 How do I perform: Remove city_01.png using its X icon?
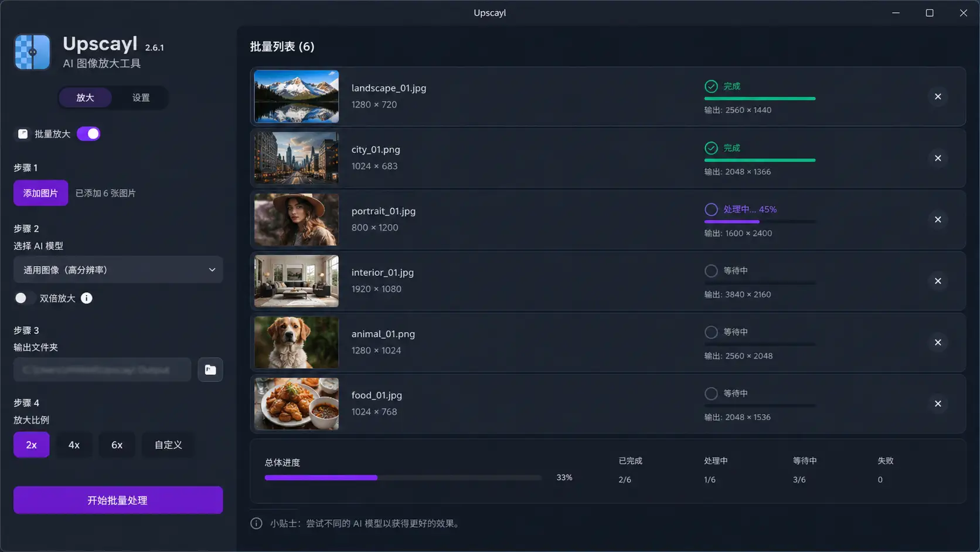click(938, 158)
